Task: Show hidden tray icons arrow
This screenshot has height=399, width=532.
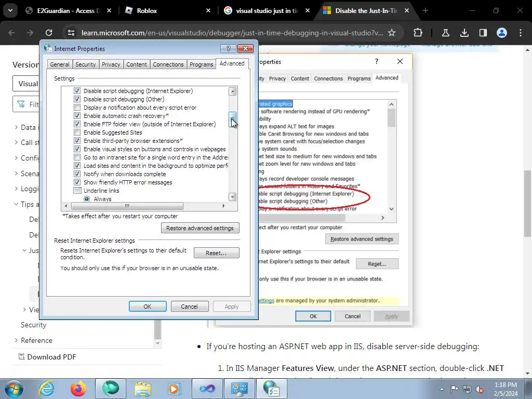Action: 442,389
